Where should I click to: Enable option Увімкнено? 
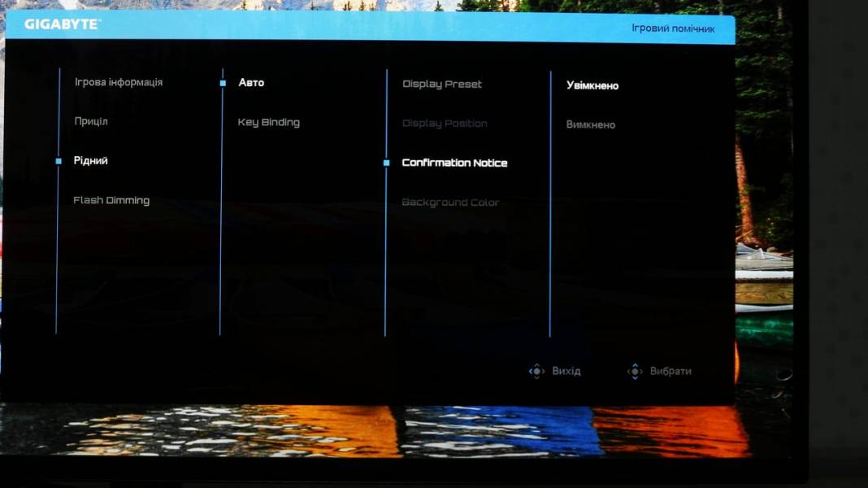click(x=592, y=85)
